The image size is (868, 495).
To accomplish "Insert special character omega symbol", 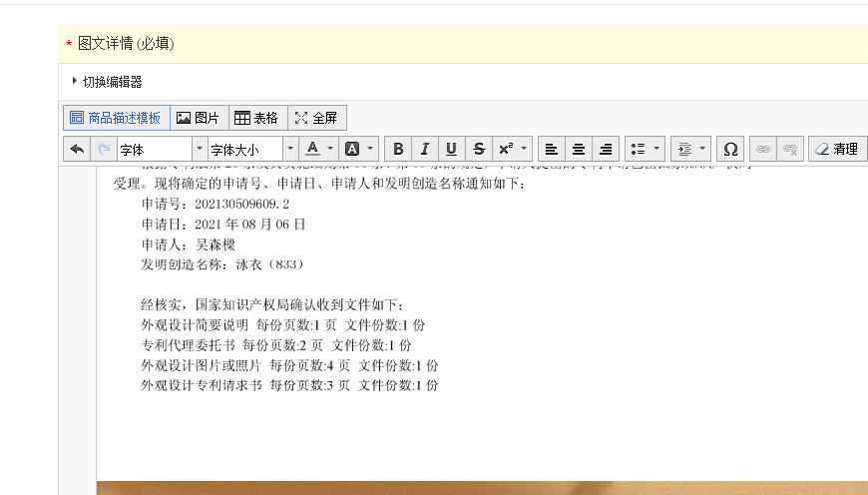I will pos(730,149).
